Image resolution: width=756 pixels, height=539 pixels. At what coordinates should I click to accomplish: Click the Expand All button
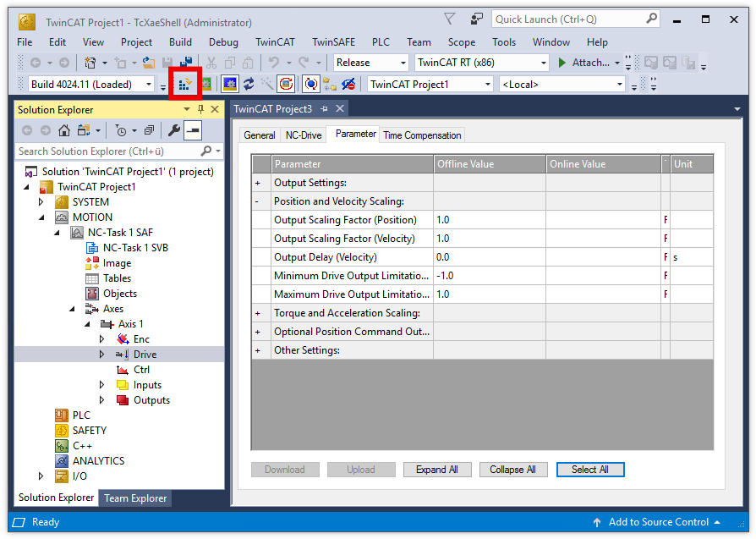(x=437, y=470)
